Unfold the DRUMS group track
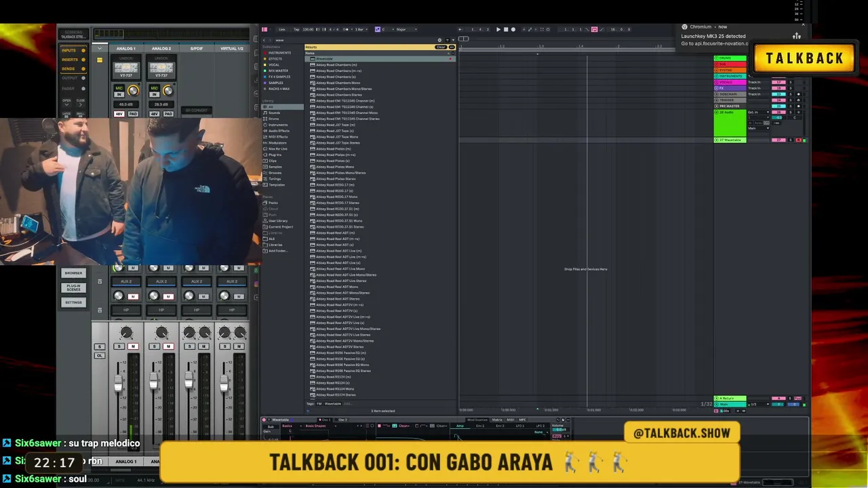This screenshot has width=868, height=488. click(717, 58)
